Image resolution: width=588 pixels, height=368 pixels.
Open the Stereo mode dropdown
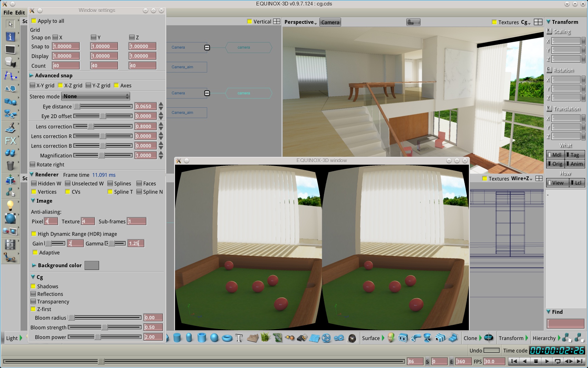[96, 96]
